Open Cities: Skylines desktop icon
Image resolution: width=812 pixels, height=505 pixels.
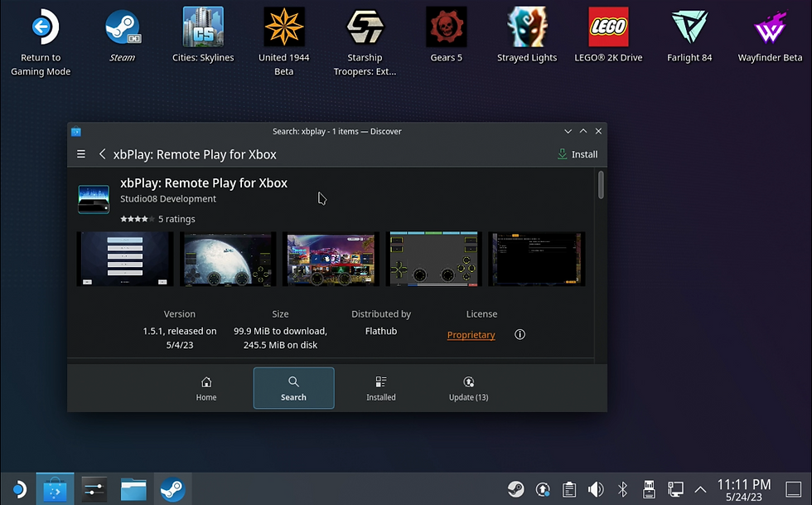(203, 36)
